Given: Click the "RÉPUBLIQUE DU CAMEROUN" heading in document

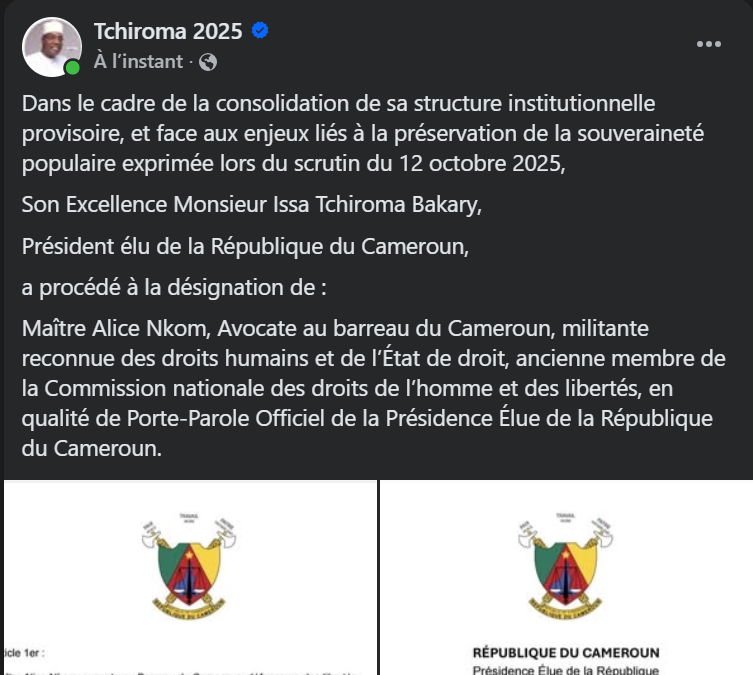Looking at the screenshot, I should [566, 653].
